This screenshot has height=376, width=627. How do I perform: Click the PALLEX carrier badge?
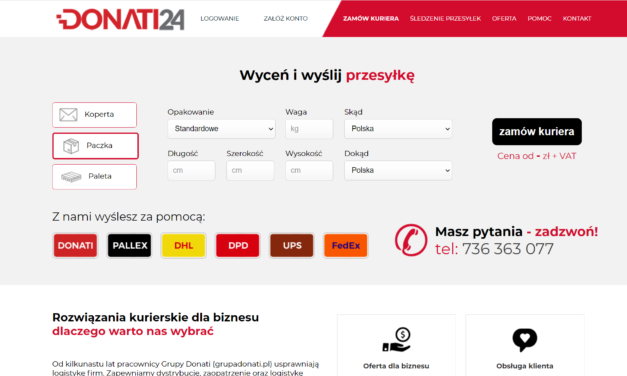[x=130, y=246]
